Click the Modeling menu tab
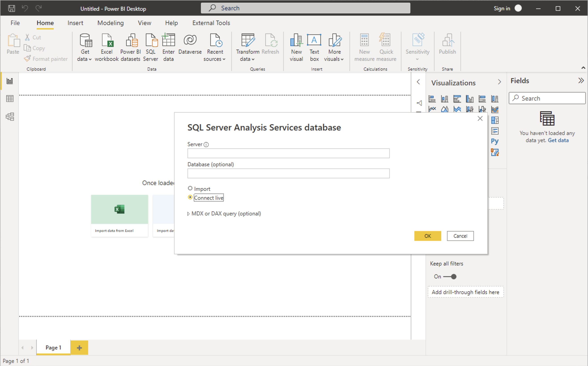Screen dimensions: 588x366 point(110,23)
